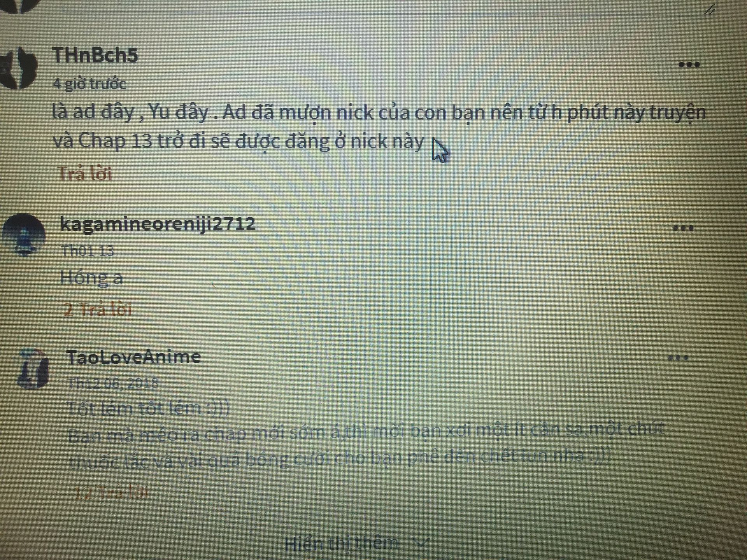Open kagamineoreniji2712 username profile link
The width and height of the screenshot is (747, 560).
pos(158,224)
